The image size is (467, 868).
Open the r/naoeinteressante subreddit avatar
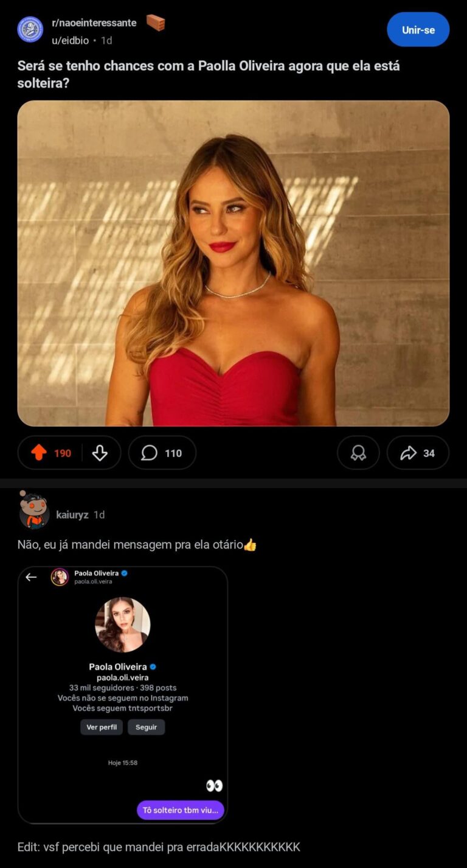[30, 29]
